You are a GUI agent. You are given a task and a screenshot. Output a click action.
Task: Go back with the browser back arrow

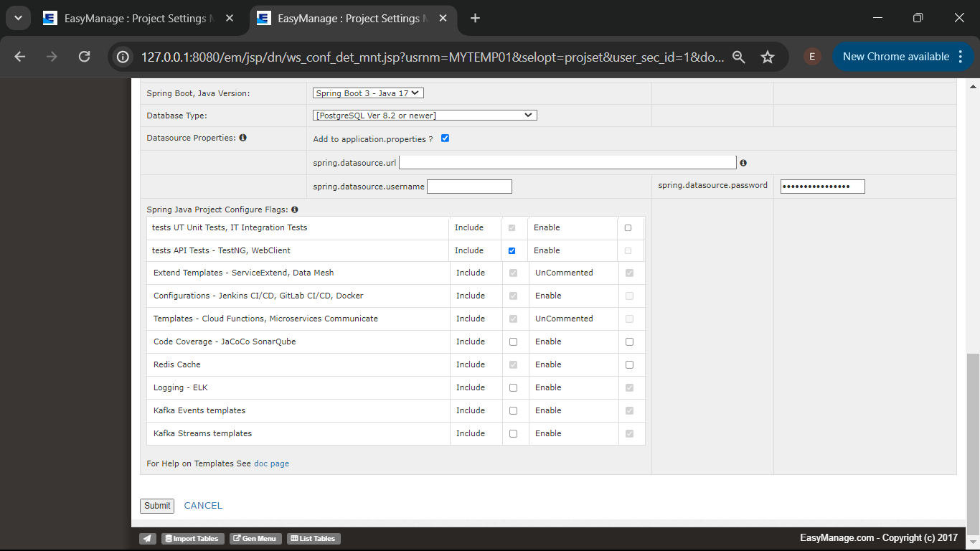pyautogui.click(x=19, y=57)
